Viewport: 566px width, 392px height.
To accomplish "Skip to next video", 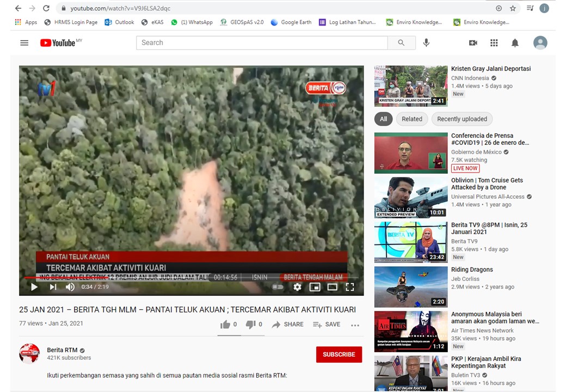I will pos(53,287).
